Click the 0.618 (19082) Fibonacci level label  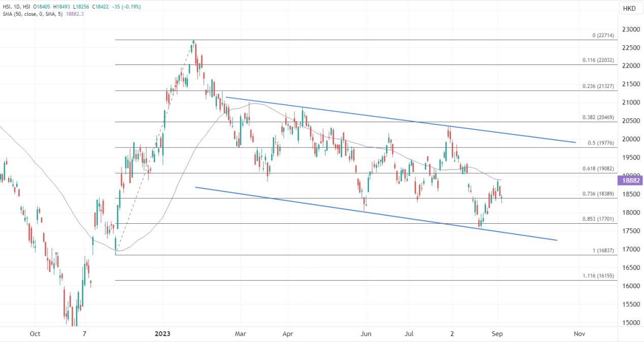(598, 168)
